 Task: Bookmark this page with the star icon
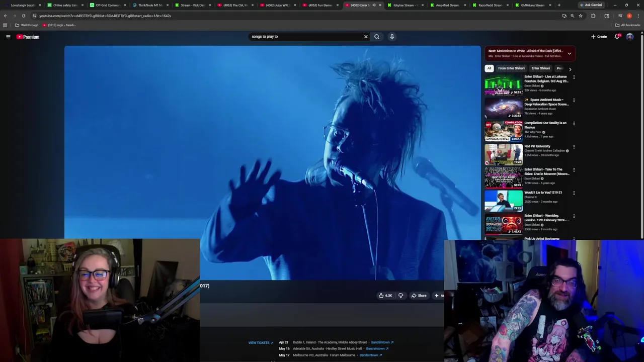(x=581, y=16)
